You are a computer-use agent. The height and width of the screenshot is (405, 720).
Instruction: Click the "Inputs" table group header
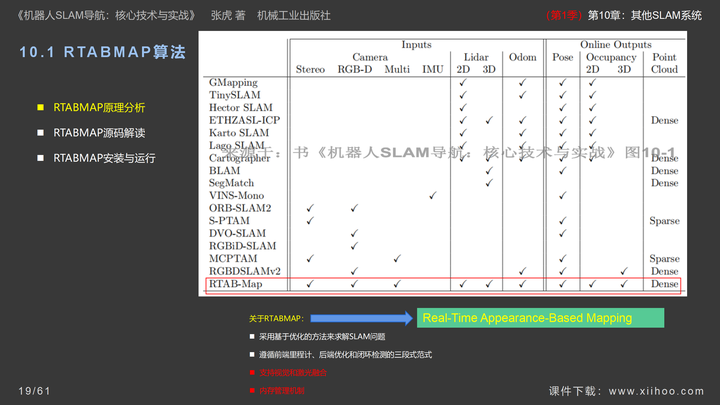tap(416, 45)
